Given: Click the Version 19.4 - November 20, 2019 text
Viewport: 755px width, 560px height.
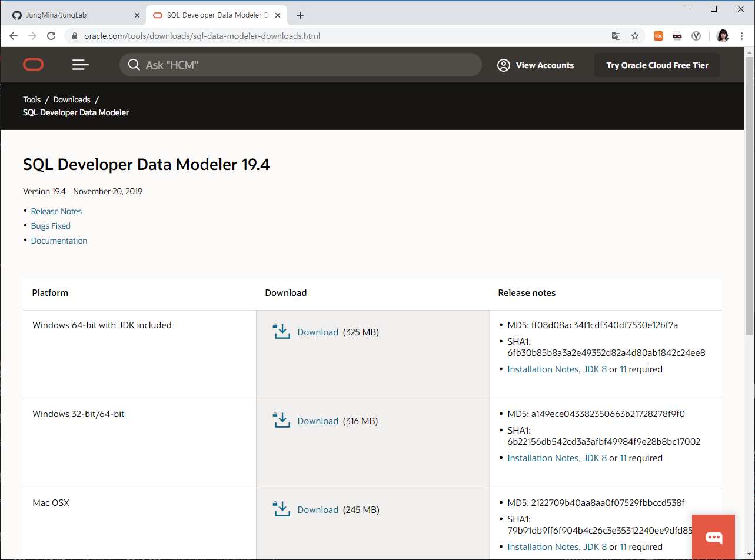Looking at the screenshot, I should click(82, 191).
